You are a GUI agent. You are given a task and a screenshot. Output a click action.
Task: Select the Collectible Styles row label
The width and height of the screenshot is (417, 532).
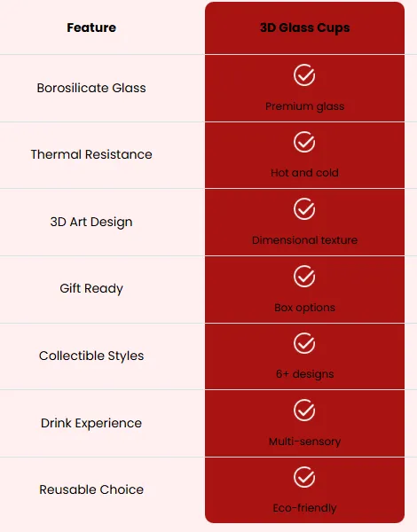91,356
